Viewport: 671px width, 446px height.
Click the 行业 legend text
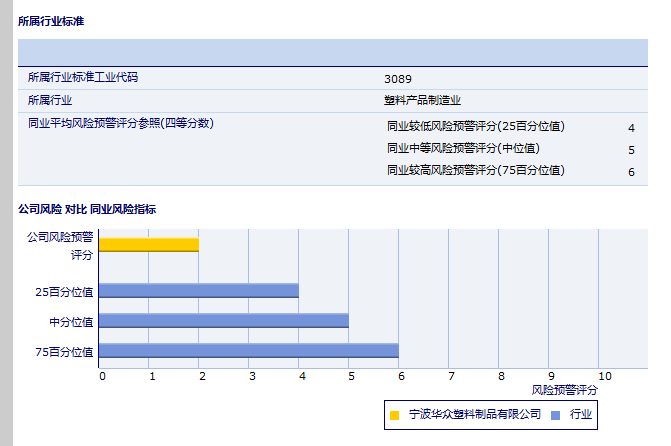tap(581, 414)
